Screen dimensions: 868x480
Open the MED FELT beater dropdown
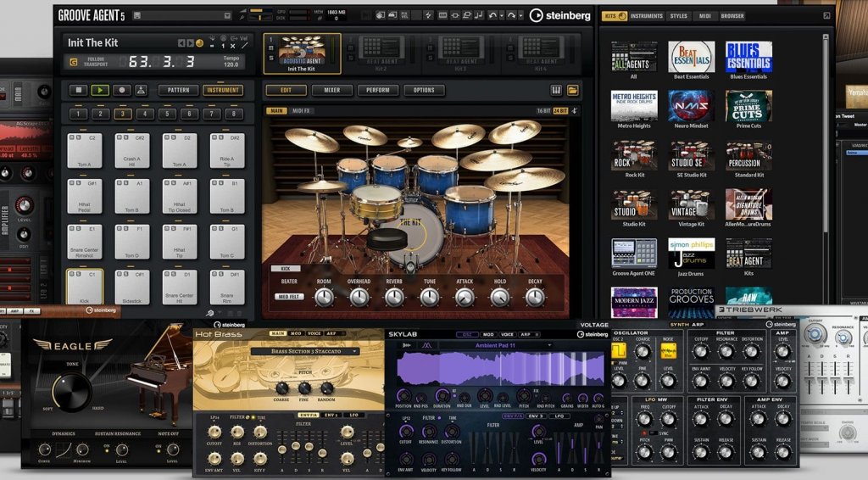289,297
